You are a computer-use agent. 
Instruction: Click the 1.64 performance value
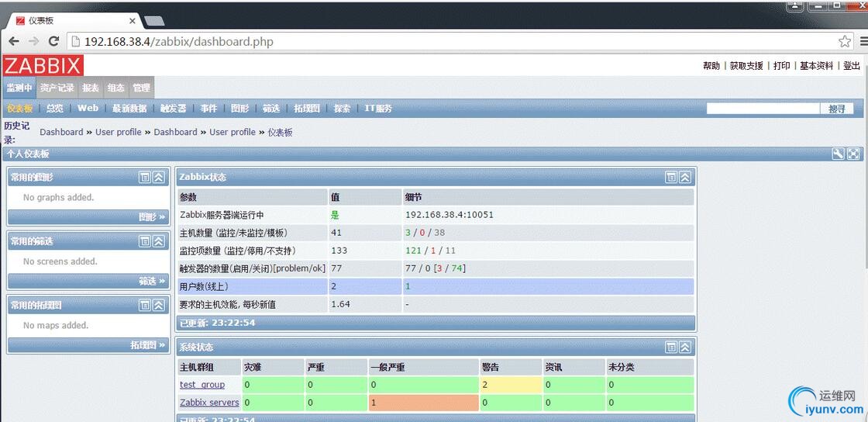pyautogui.click(x=340, y=304)
